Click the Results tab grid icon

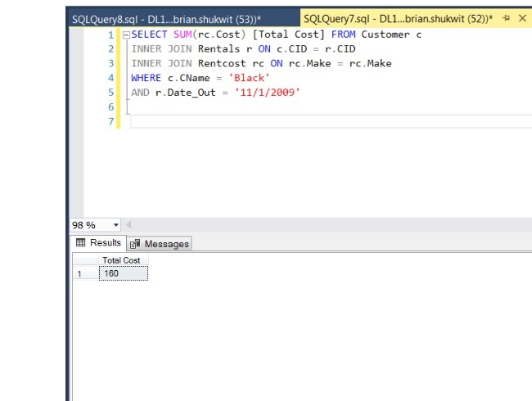pyautogui.click(x=81, y=242)
